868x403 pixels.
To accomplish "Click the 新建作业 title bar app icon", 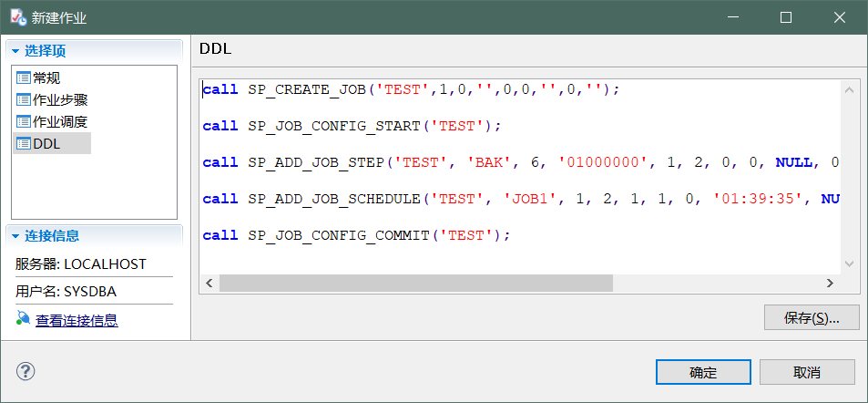I will point(18,17).
